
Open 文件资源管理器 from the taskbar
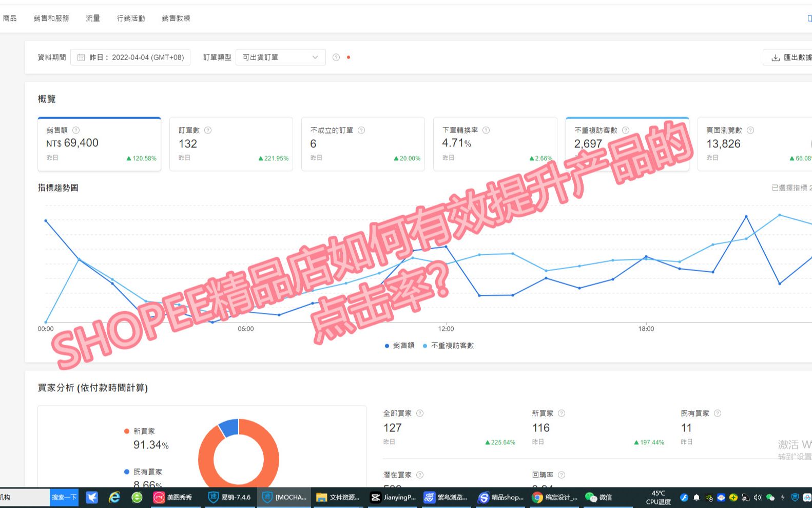click(338, 497)
